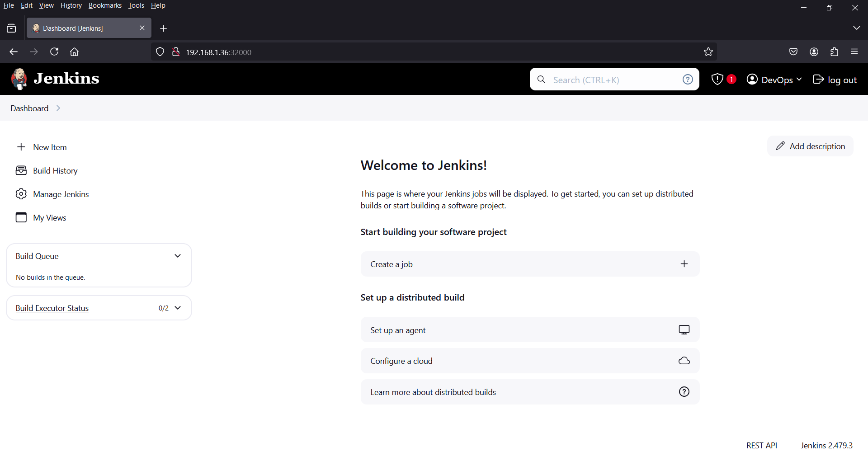The height and width of the screenshot is (461, 868).
Task: Click the security warnings shield icon
Action: click(x=717, y=80)
